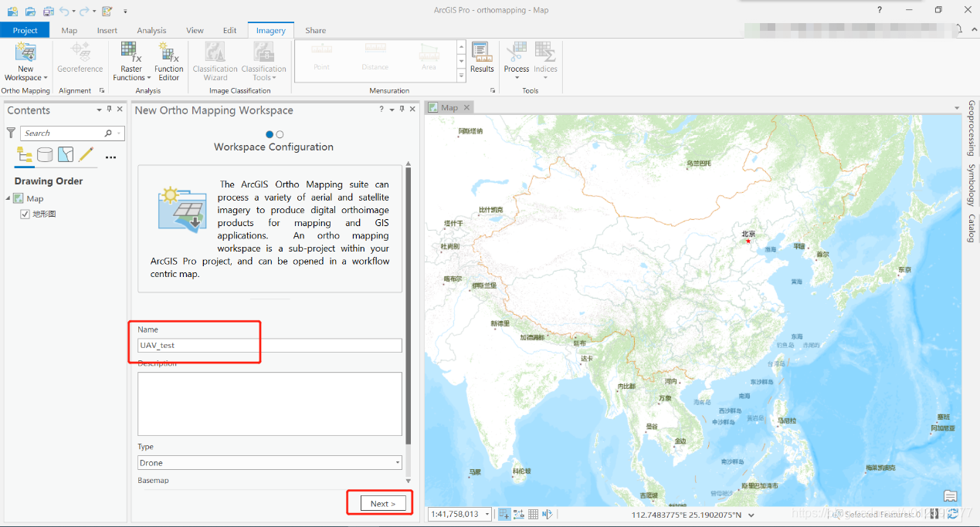This screenshot has width=980, height=527.
Task: Switch to the Insert ribbon tab
Action: coord(107,30)
